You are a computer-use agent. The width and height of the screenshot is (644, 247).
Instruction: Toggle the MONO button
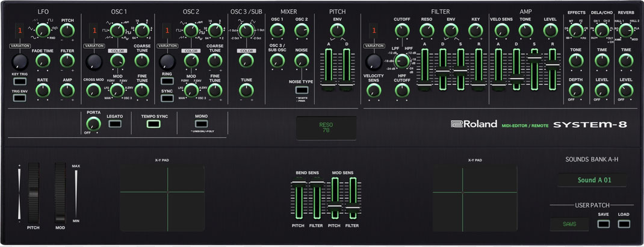click(x=201, y=123)
